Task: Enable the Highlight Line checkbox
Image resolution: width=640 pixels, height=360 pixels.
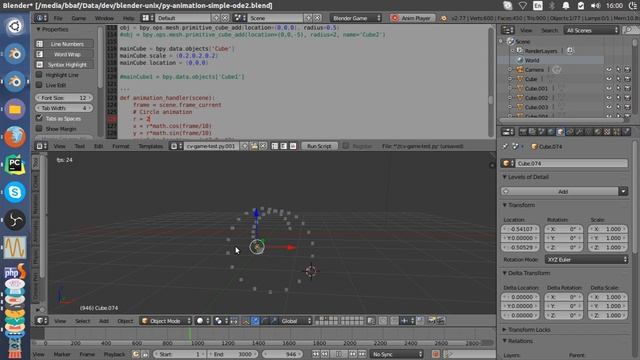Action: [39, 75]
